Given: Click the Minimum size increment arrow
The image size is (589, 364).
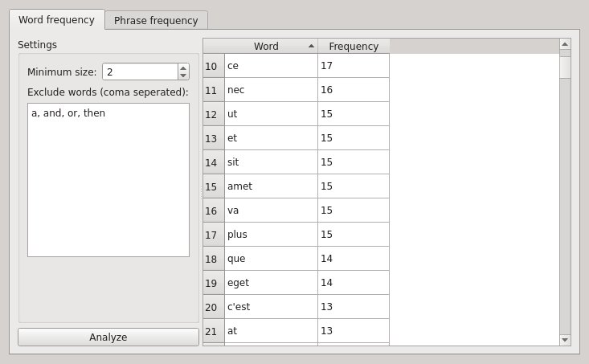Looking at the screenshot, I should 183,68.
